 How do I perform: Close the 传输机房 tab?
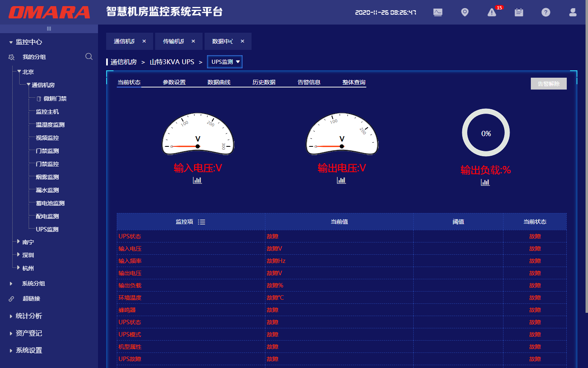tap(193, 41)
